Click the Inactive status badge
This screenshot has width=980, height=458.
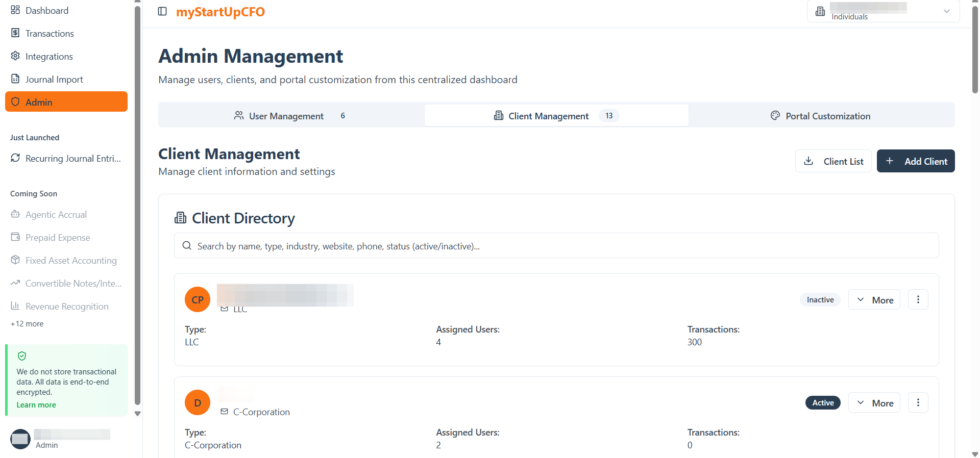click(820, 299)
